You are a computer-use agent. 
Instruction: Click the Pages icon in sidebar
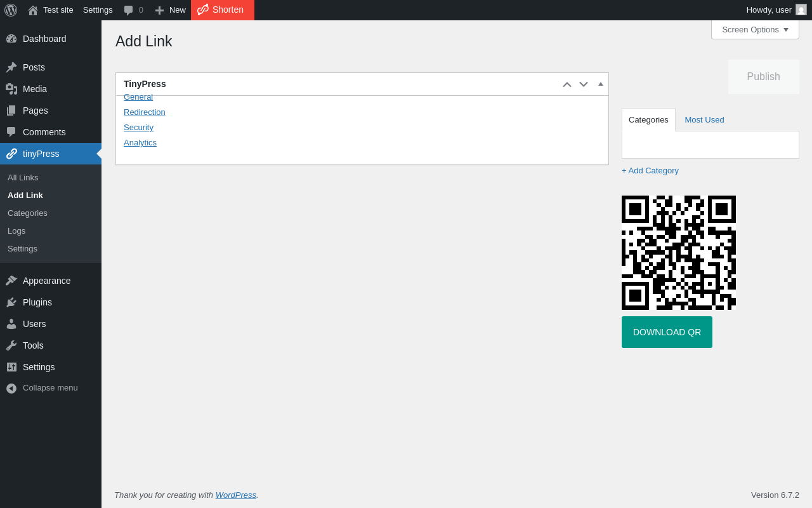(11, 110)
